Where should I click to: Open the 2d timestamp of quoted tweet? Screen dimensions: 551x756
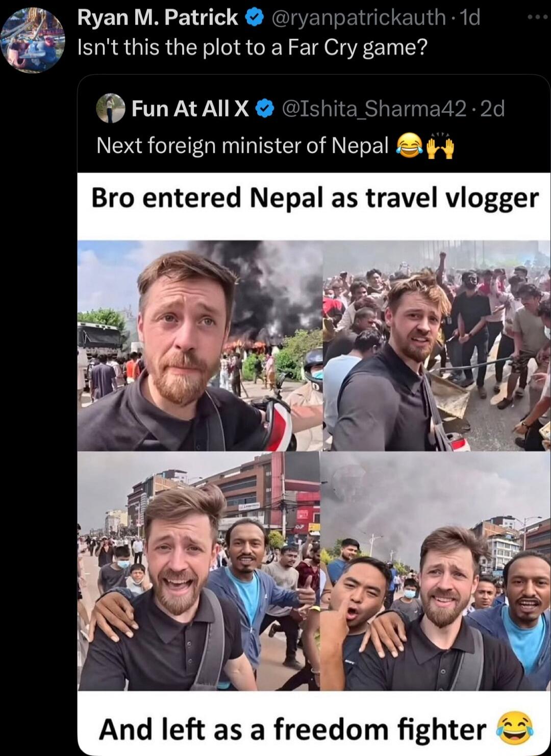[x=493, y=108]
